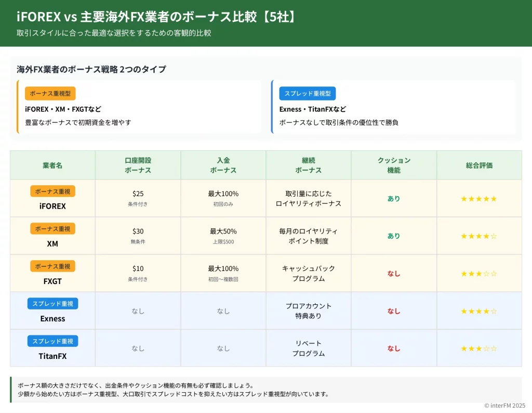
Task: Click the green あり in the iFOREX row
Action: (x=394, y=199)
